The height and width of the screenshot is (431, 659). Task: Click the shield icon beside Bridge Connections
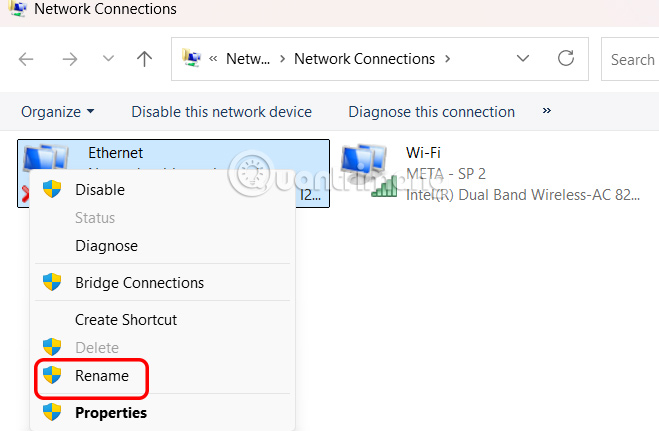tap(52, 283)
